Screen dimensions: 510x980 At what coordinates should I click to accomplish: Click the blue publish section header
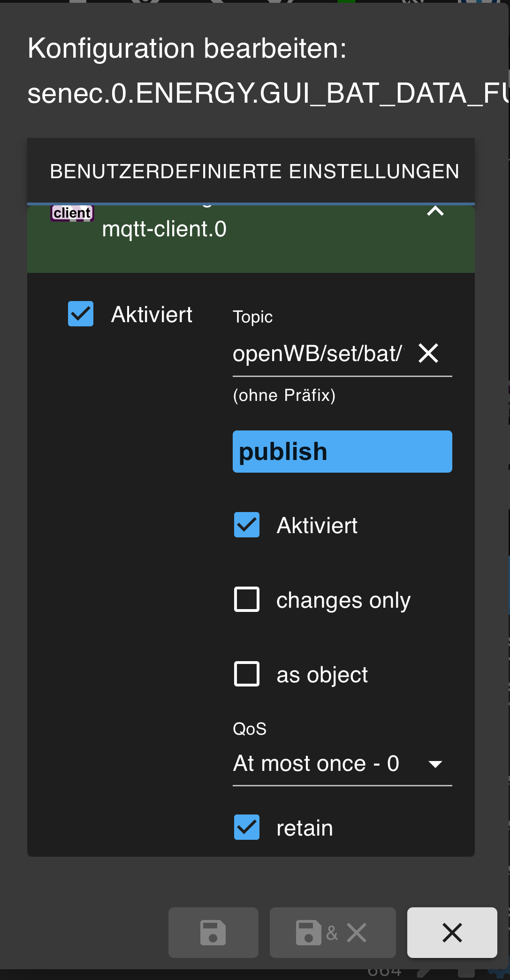pos(342,452)
